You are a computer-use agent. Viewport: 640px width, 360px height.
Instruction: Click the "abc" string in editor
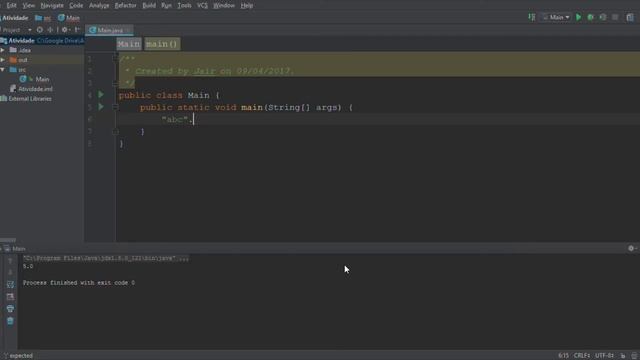tap(175, 120)
